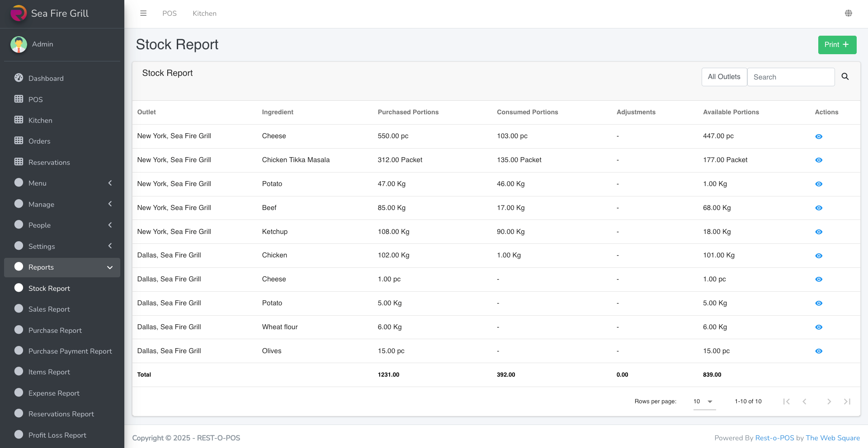Click the Dashboard gauge icon in sidebar
The image size is (868, 448).
pyautogui.click(x=19, y=78)
